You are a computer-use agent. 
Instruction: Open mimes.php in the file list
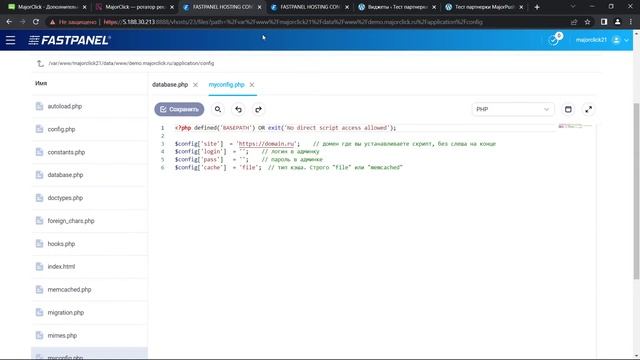pos(89,336)
